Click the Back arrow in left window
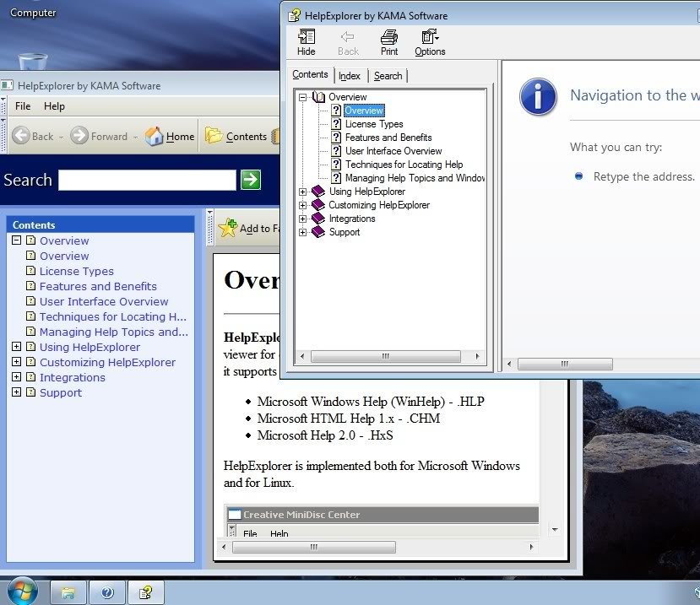700x605 pixels. coord(21,136)
